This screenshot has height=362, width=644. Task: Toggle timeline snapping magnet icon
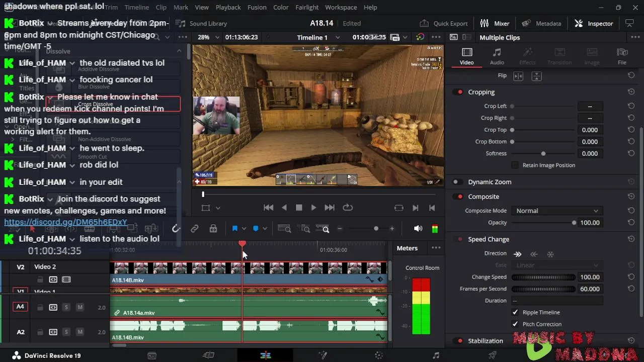pyautogui.click(x=176, y=229)
